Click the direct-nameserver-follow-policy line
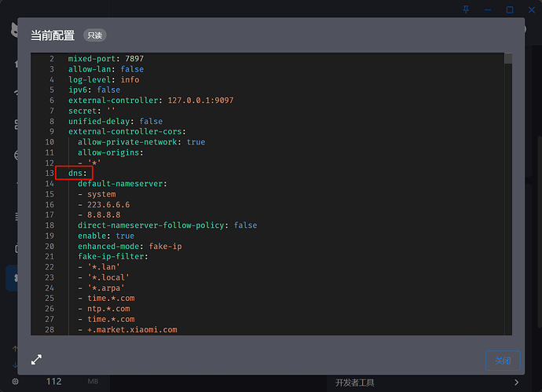Screen dimensions: 542x392 [x=167, y=225]
